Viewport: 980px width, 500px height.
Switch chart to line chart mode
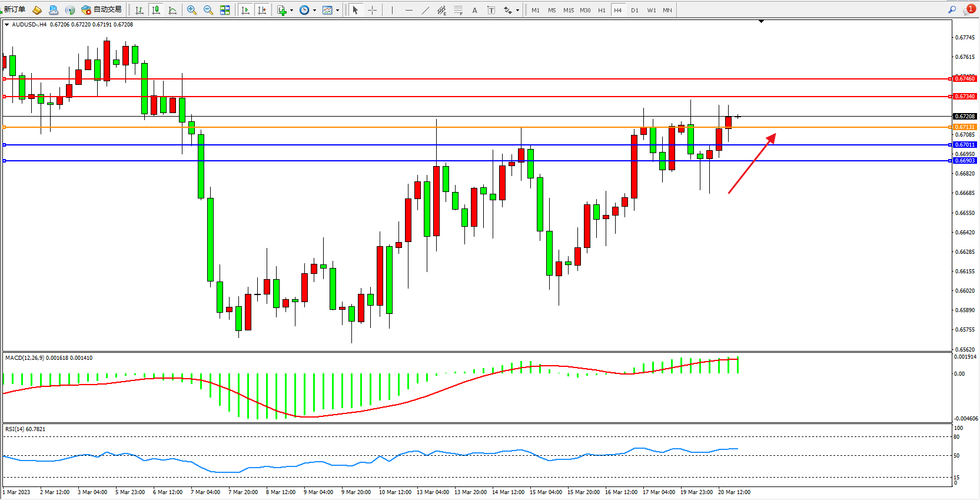point(172,10)
